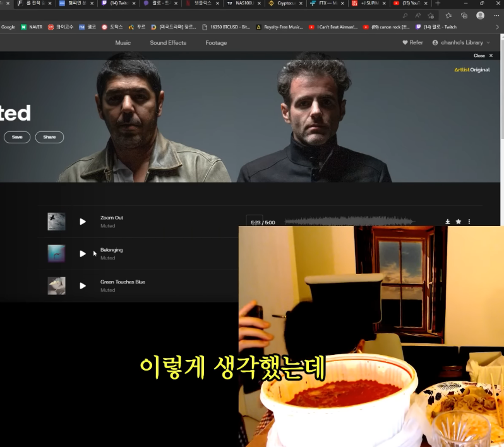Open the Google bookmark
This screenshot has width=504, height=447.
8,27
